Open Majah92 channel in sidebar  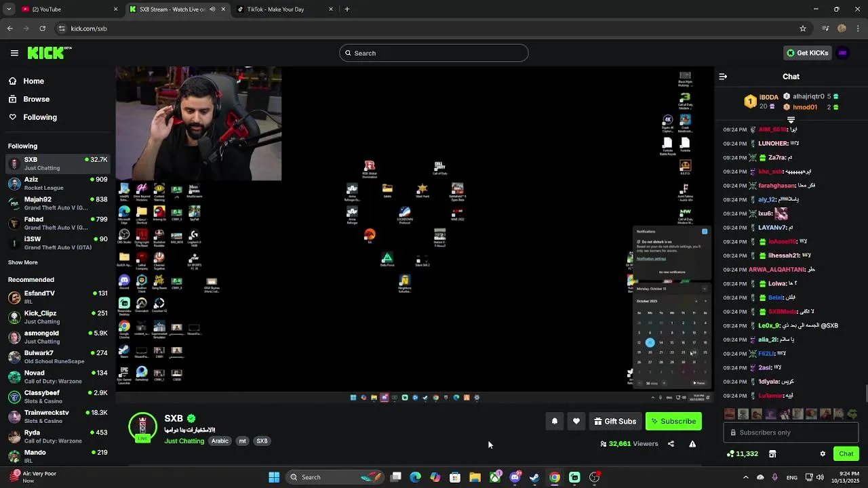(58, 203)
